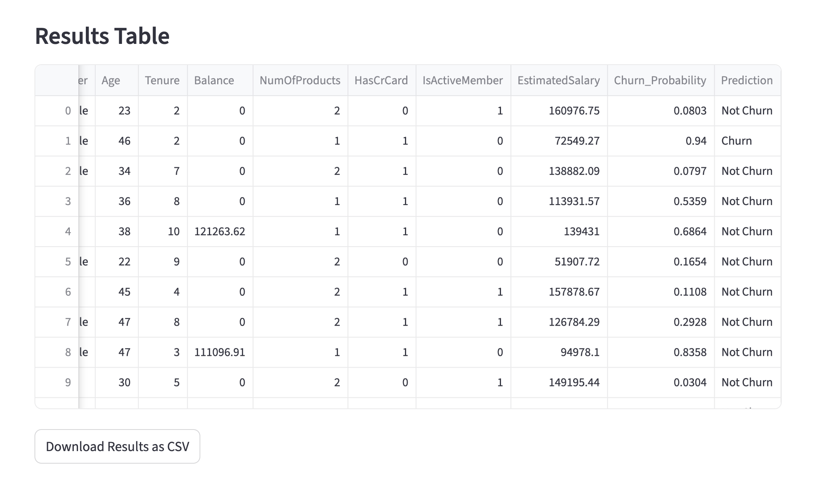
Task: Click Download Results as CSV button
Action: click(x=117, y=446)
